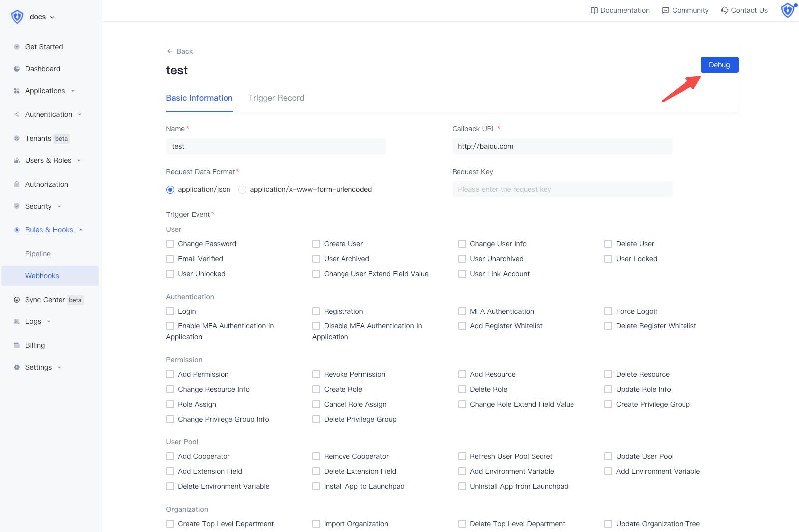The height and width of the screenshot is (532, 799).
Task: Click the Request Key input field
Action: tap(562, 189)
